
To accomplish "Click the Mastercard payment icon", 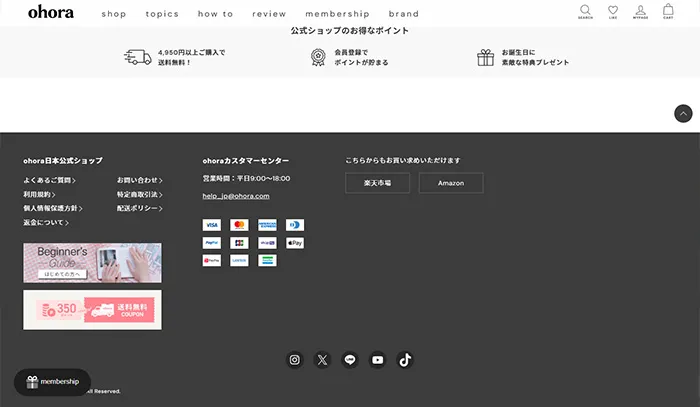I will [x=239, y=225].
